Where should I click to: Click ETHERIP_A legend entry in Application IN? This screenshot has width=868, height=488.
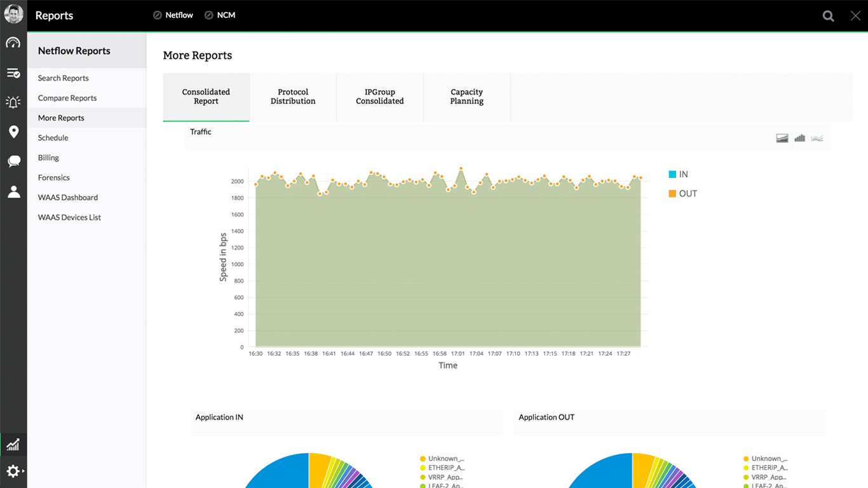point(442,468)
